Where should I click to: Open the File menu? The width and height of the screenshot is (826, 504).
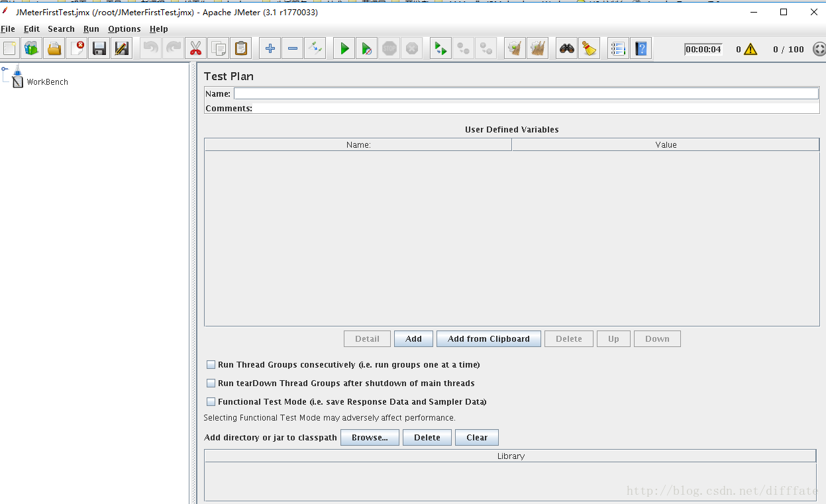(x=8, y=29)
